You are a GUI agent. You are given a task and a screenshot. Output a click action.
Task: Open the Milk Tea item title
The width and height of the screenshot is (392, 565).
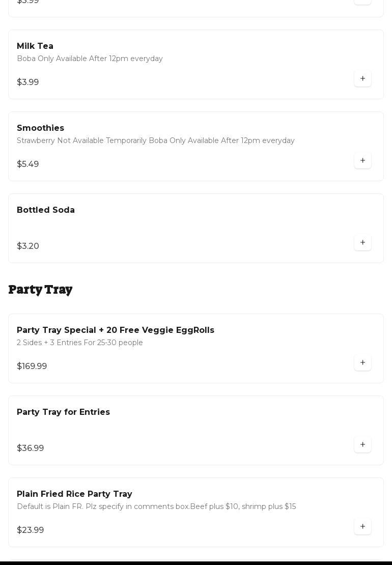[x=35, y=46]
